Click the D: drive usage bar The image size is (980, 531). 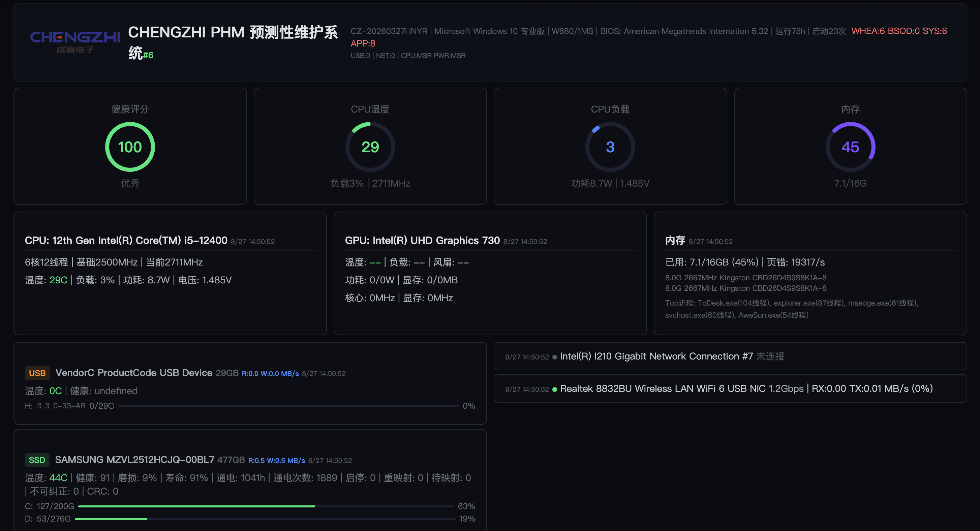coord(265,519)
